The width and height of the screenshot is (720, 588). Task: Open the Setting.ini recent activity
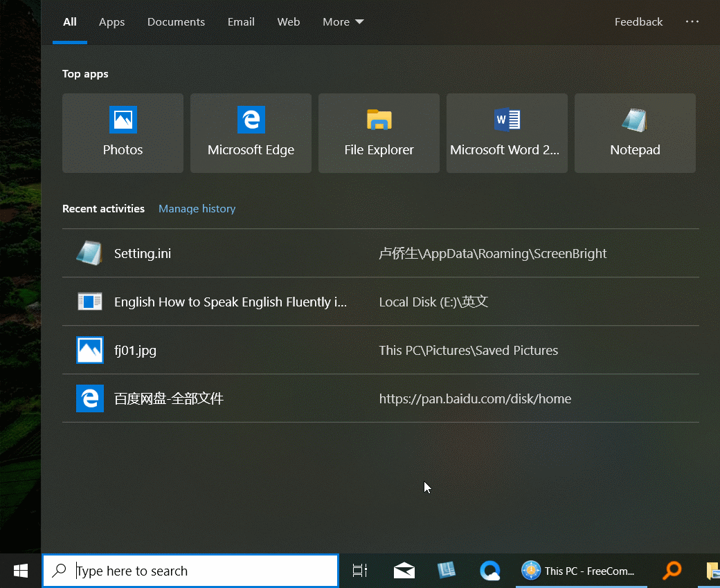143,253
